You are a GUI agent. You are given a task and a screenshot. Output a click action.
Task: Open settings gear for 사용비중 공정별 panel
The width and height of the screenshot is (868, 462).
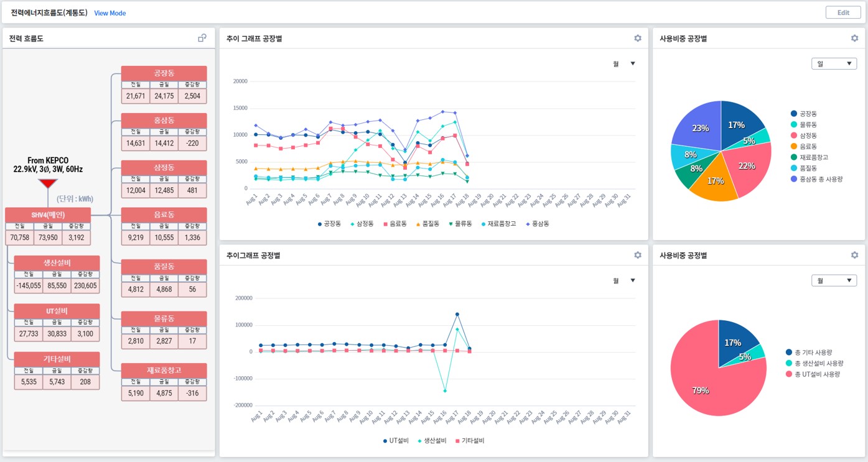pyautogui.click(x=854, y=255)
